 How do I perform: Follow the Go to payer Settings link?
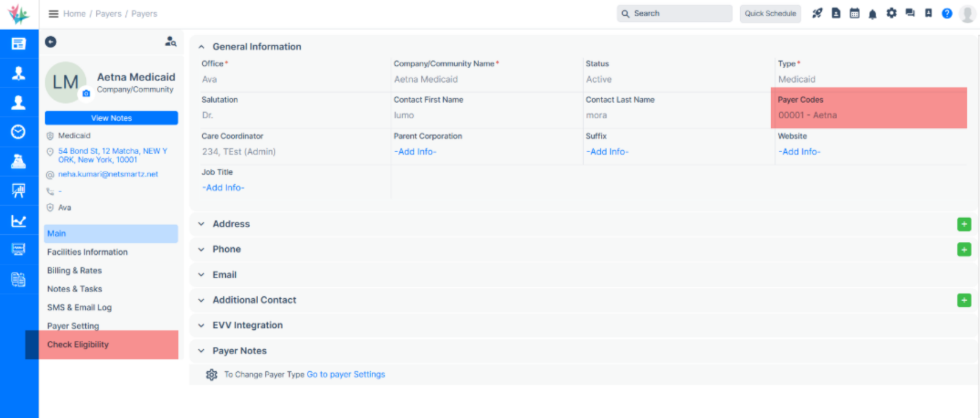click(346, 375)
